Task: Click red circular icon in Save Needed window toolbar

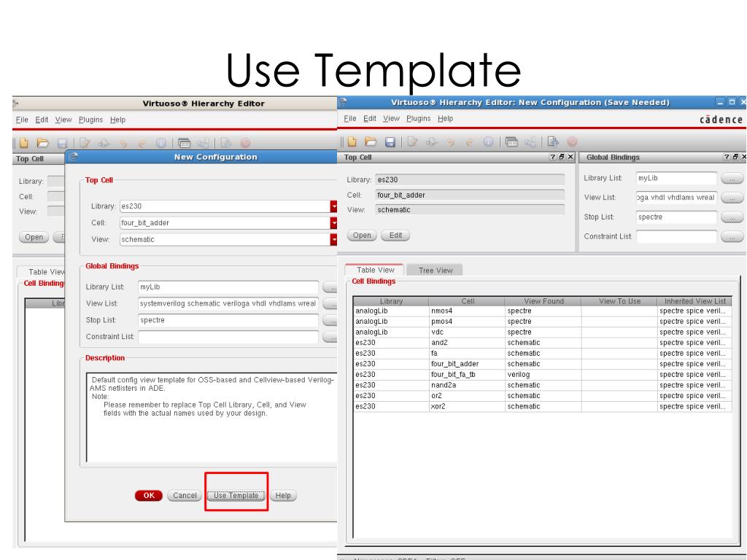Action: pyautogui.click(x=572, y=141)
